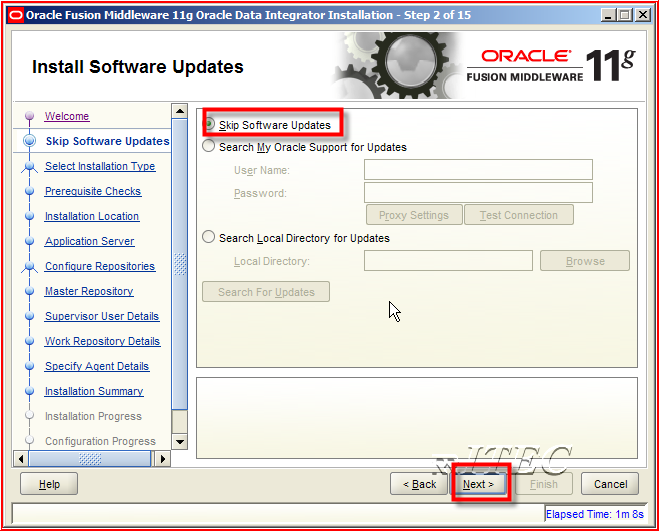Open Supervisor User Details step
This screenshot has height=531, width=659.
pyautogui.click(x=102, y=316)
